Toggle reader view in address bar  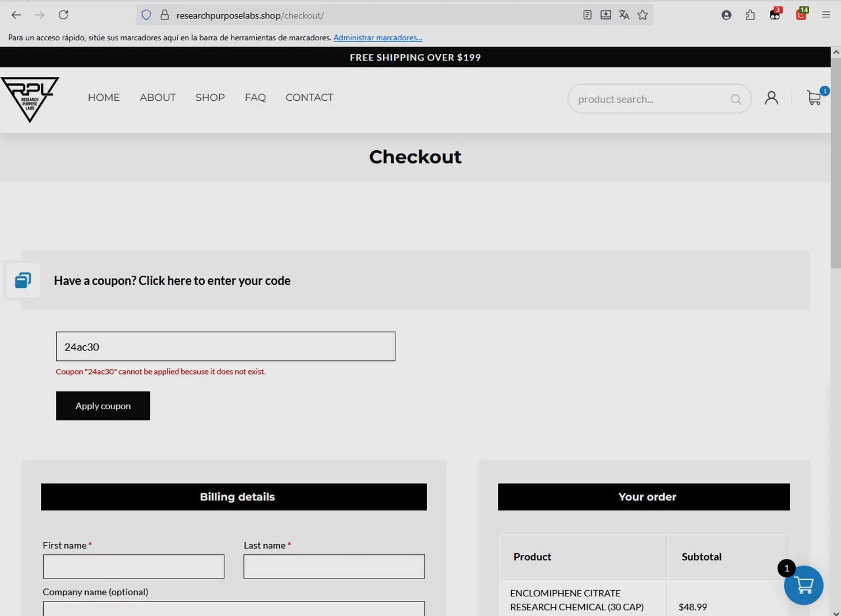pos(587,15)
